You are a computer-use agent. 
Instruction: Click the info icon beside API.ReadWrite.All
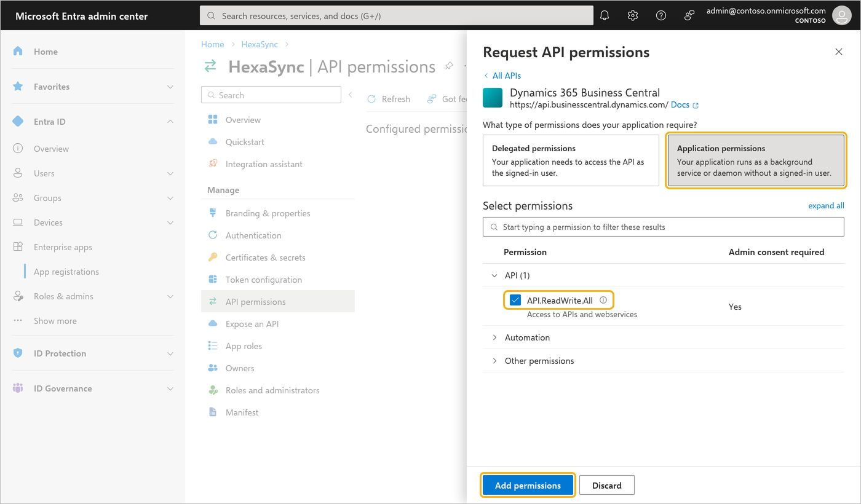[x=603, y=300]
